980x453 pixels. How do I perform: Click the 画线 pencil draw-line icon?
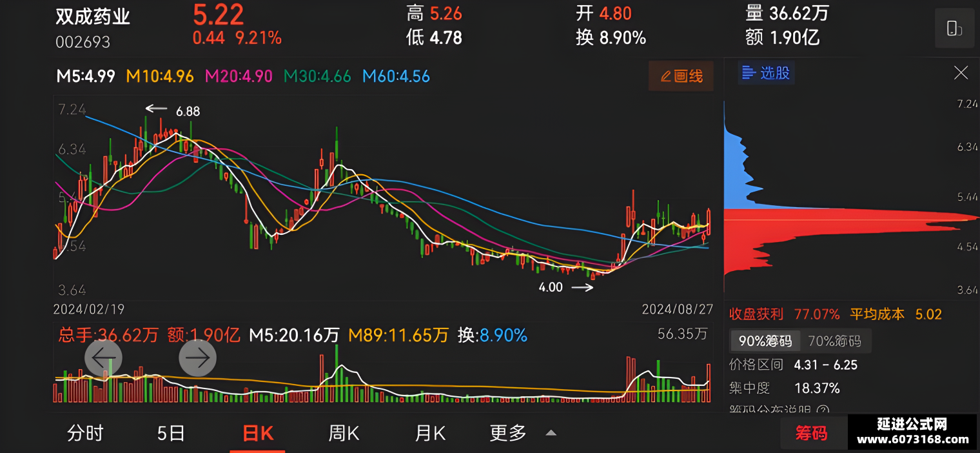coord(667,76)
